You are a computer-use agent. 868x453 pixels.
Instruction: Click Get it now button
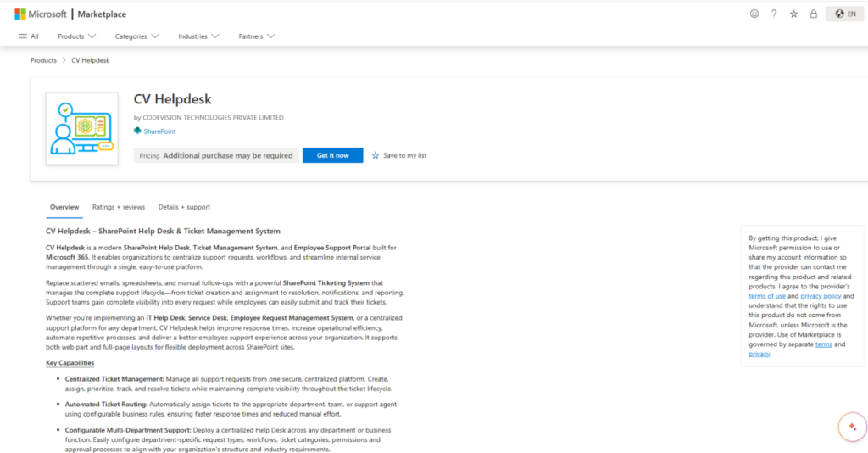[x=332, y=155]
